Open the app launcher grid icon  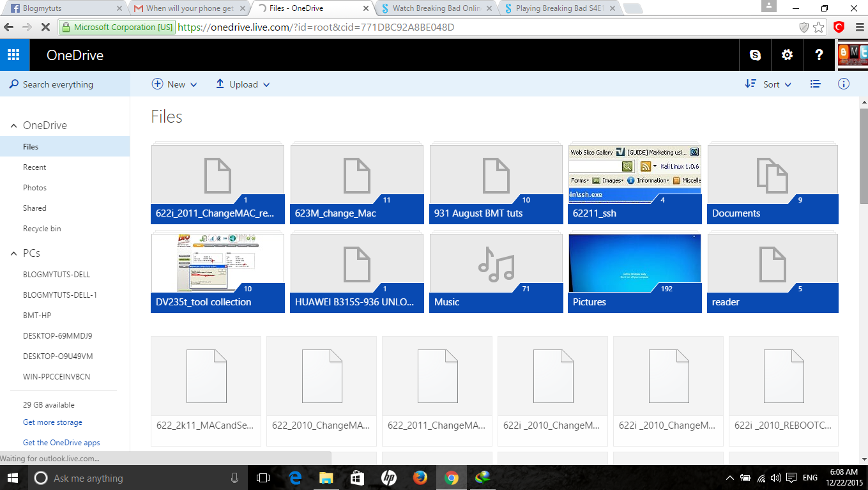(14, 55)
